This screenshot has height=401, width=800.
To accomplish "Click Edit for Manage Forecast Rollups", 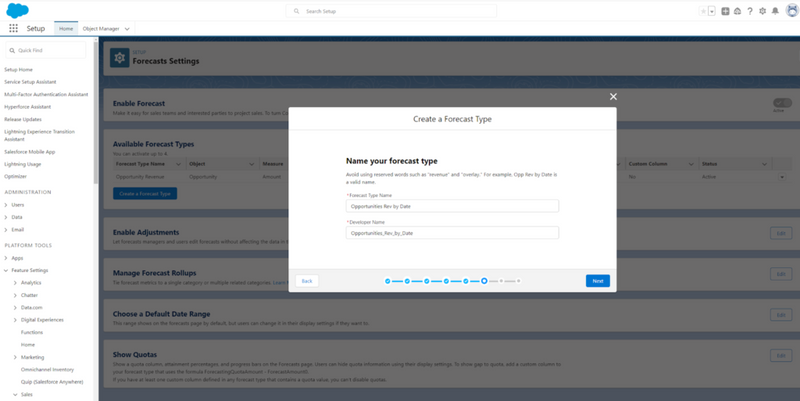I will 781,274.
